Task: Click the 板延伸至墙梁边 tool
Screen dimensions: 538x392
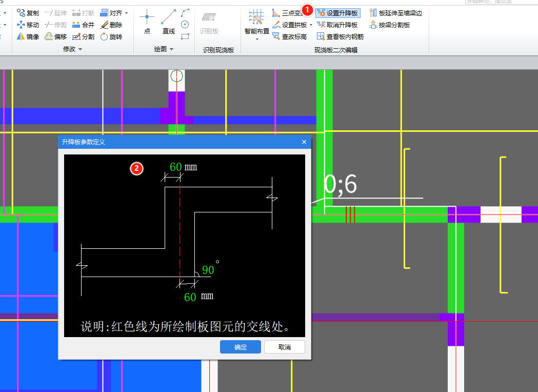Action: [395, 13]
